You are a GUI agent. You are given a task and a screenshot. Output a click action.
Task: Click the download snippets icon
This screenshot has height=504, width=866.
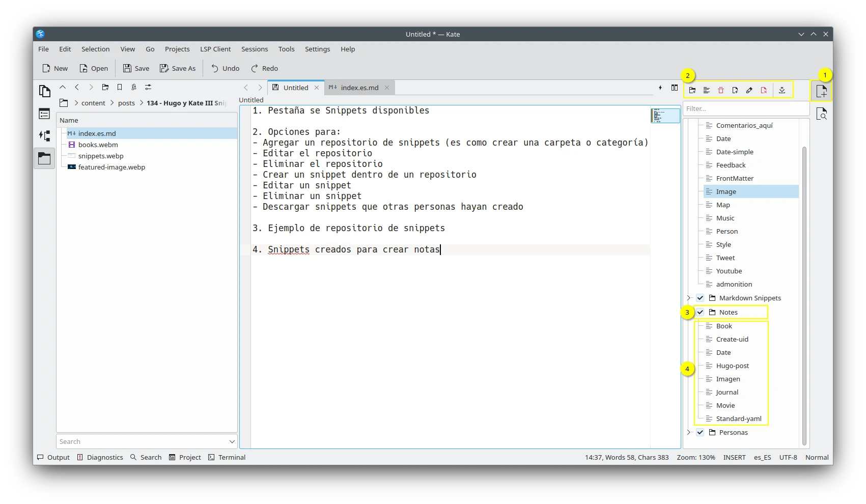point(782,90)
